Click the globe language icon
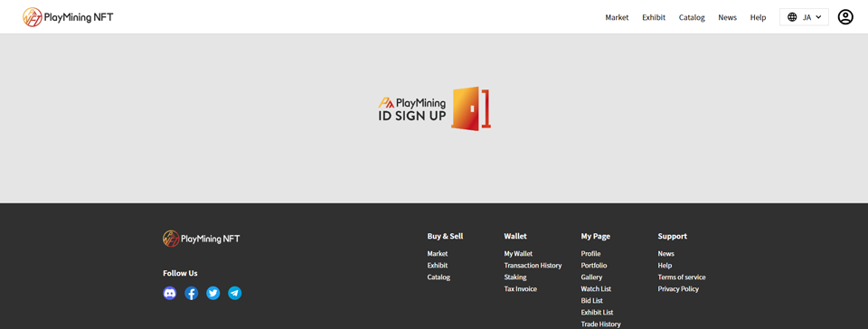Viewport: 868px width, 329px height. [x=792, y=17]
